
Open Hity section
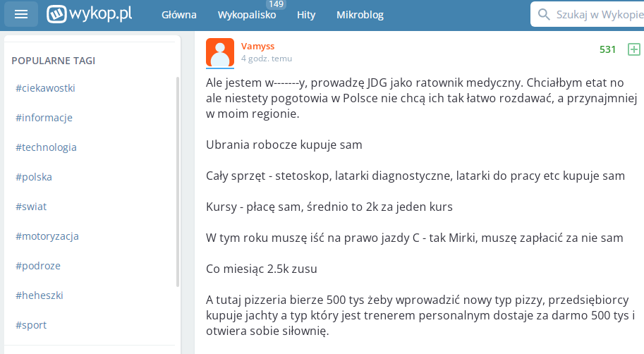306,15
